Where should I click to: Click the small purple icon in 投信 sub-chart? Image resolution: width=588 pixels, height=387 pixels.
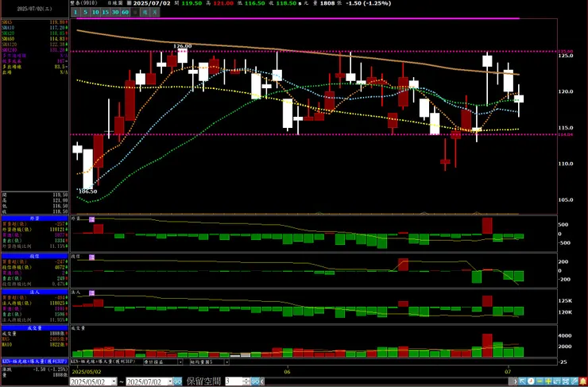pos(91,257)
